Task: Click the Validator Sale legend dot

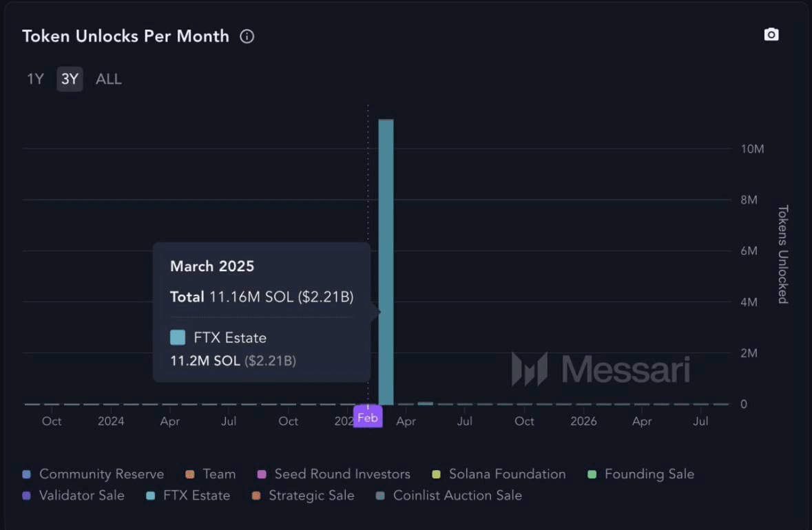Action: (x=26, y=496)
